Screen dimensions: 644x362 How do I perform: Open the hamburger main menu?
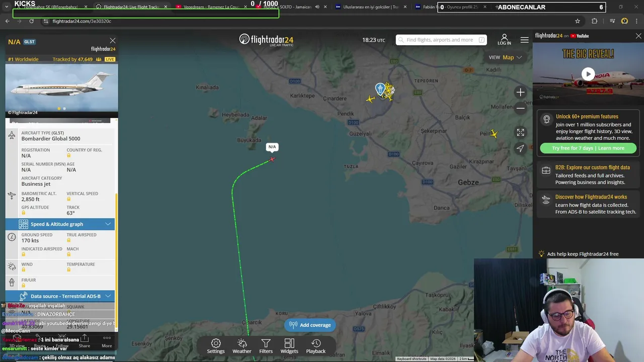[x=524, y=40]
